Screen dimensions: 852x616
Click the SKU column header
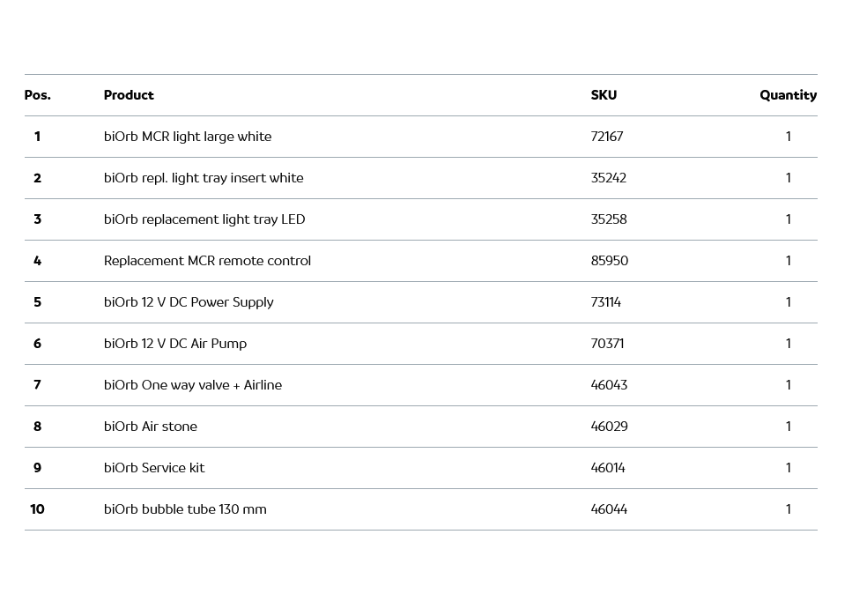point(604,95)
